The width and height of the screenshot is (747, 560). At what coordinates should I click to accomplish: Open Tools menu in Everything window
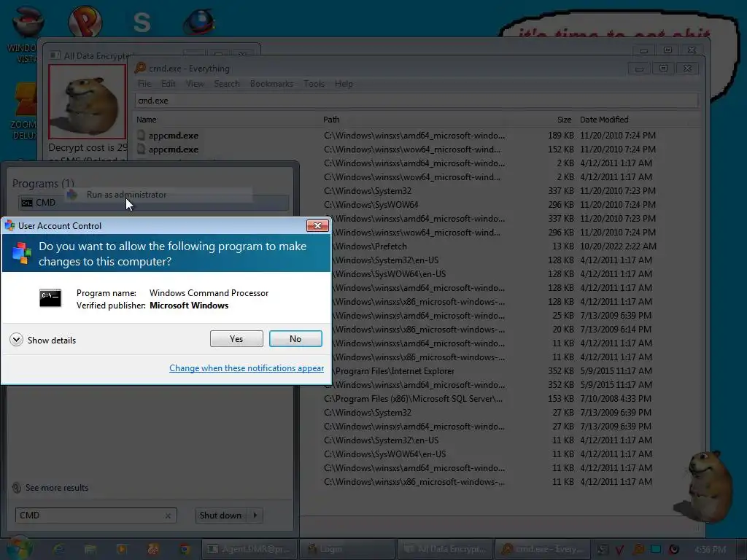point(314,84)
